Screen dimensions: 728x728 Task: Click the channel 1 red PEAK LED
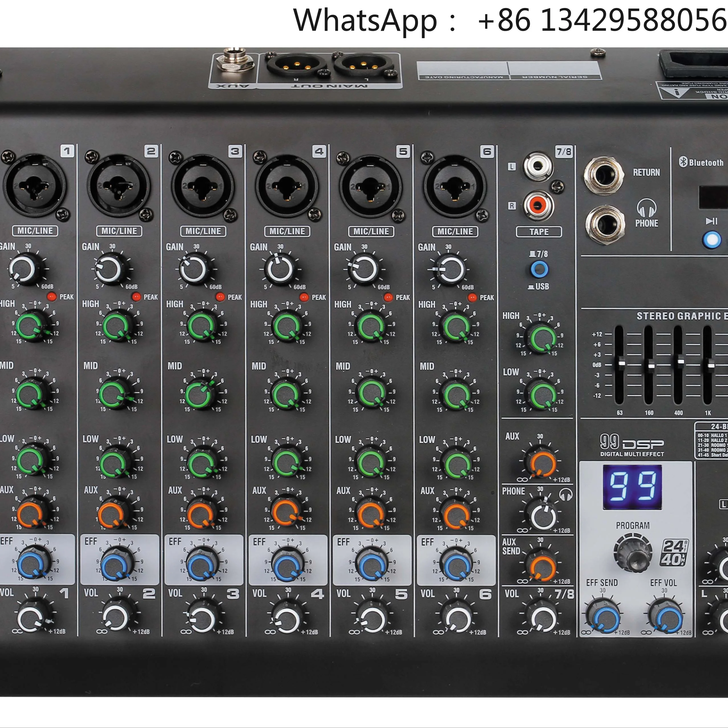click(52, 297)
